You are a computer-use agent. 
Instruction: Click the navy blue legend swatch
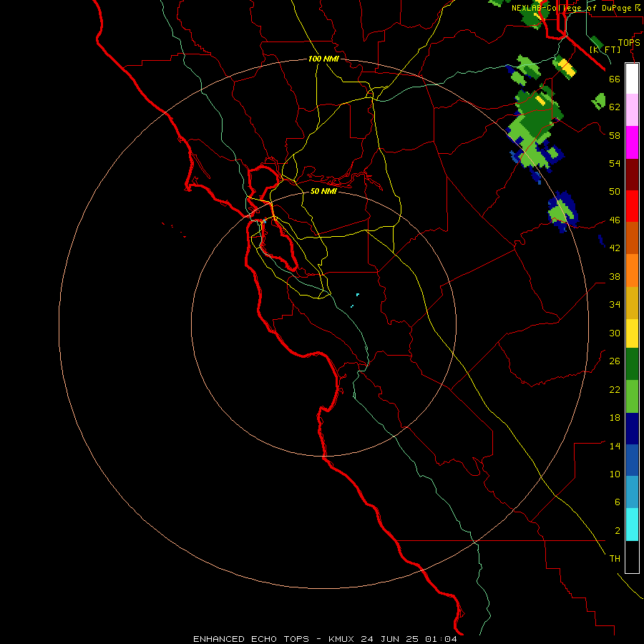tap(632, 429)
